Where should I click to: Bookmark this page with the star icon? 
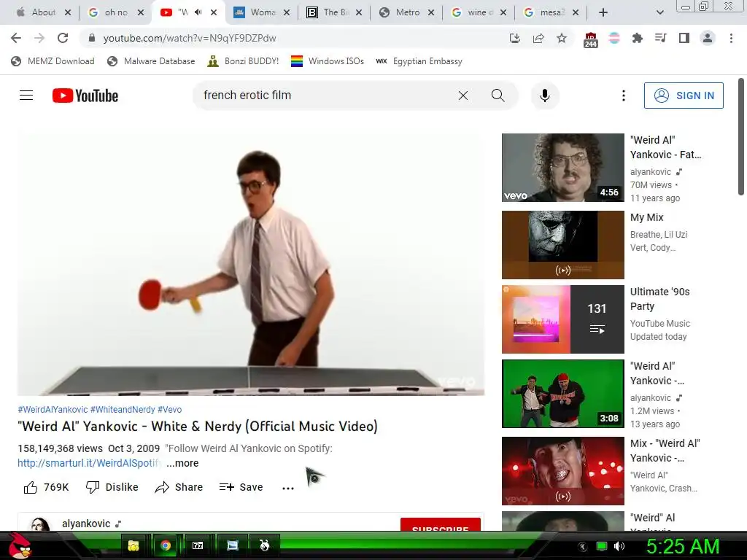pos(562,38)
